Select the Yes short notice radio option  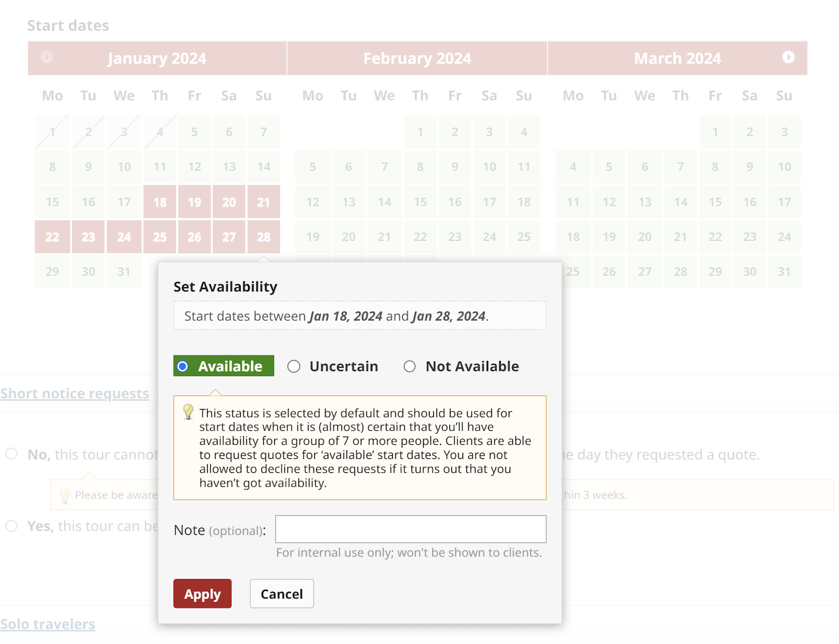(x=12, y=526)
